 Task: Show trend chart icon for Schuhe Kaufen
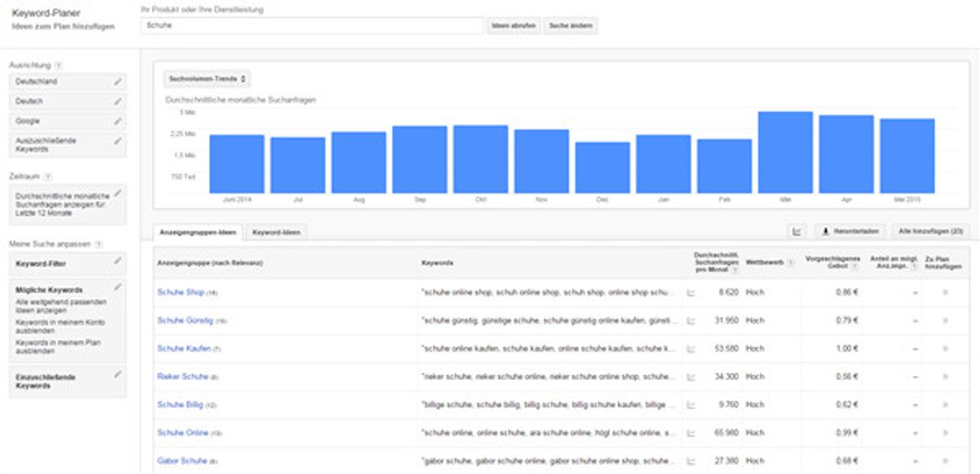(x=691, y=349)
